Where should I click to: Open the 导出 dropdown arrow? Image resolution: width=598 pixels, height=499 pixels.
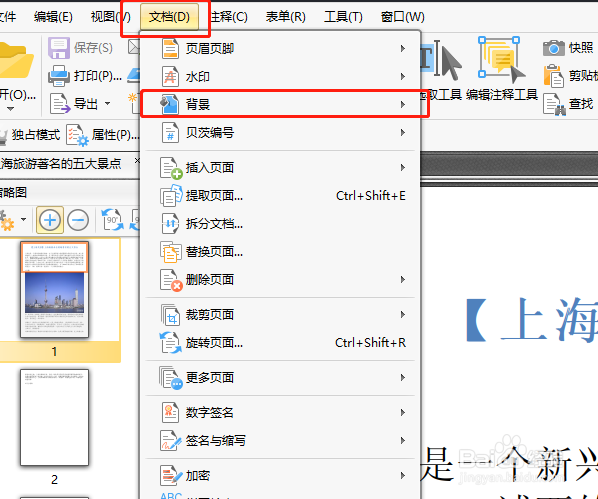point(108,103)
